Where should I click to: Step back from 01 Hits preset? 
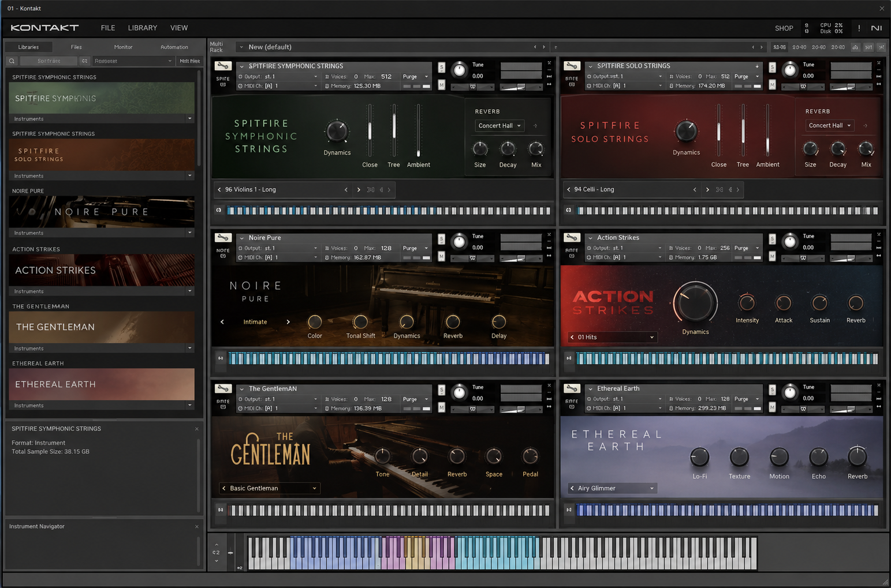click(x=572, y=337)
